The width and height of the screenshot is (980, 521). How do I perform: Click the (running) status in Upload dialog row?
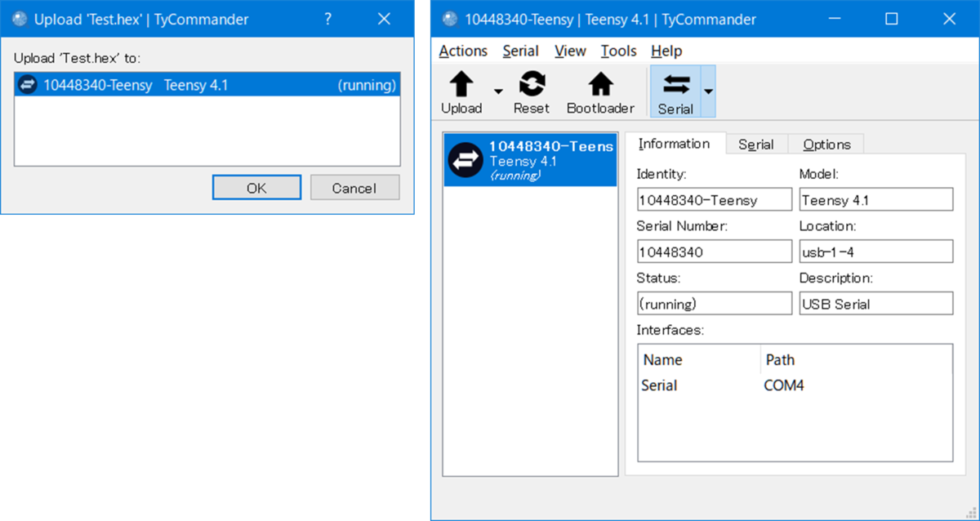click(x=367, y=85)
